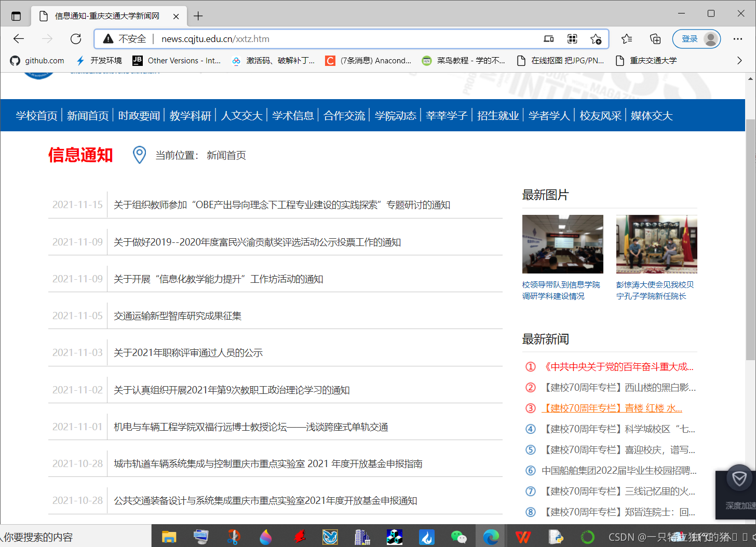The width and height of the screenshot is (756, 547).
Task: Open the 教学科研 nav menu item
Action: point(191,116)
